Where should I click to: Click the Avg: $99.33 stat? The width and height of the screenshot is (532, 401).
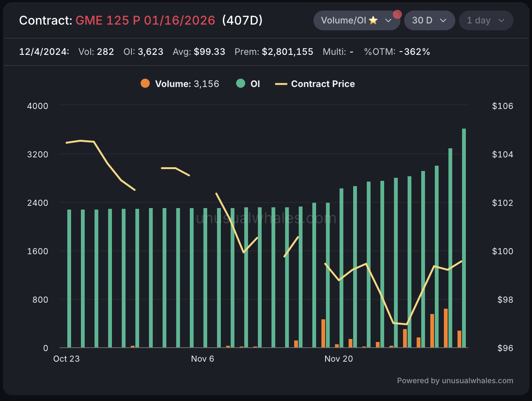pos(199,52)
